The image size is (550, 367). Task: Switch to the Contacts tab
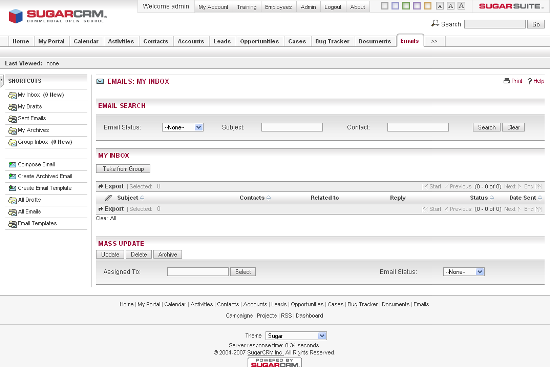[x=156, y=41]
